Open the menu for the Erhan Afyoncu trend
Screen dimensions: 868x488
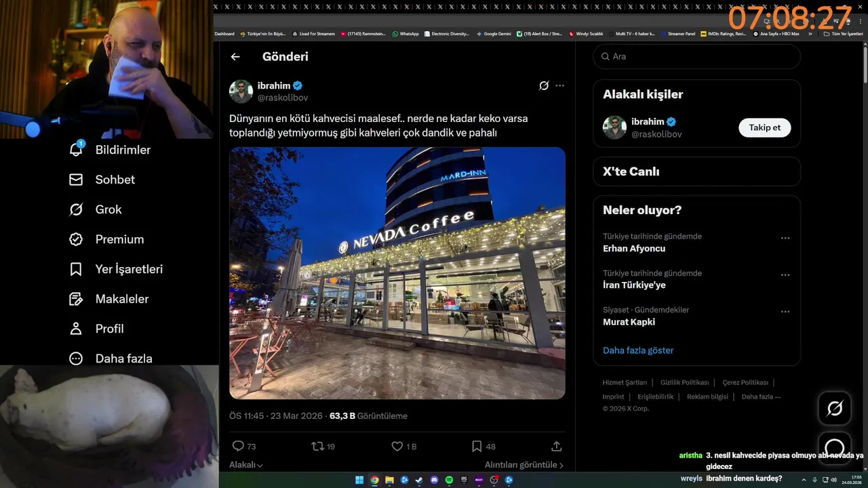tap(785, 238)
